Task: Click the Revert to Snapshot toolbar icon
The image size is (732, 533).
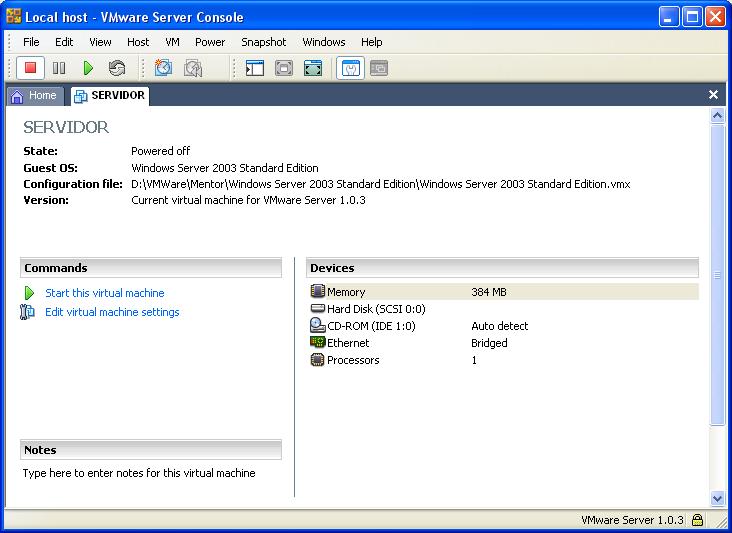Action: click(193, 68)
